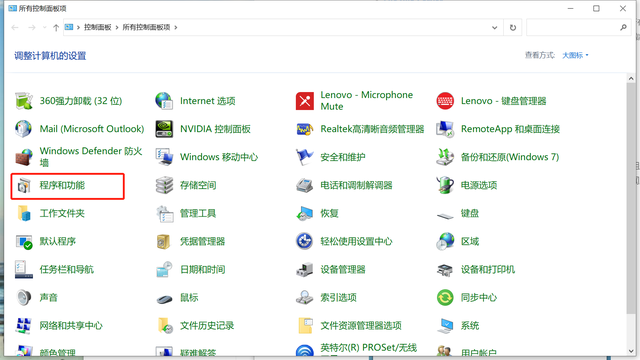
Task: Click the Forward navigation arrow
Action: pos(31,27)
